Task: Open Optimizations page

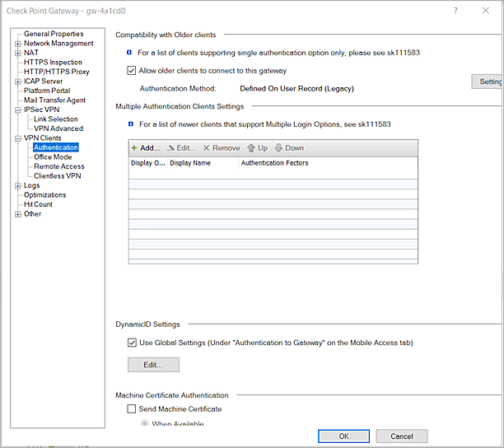Action: [x=45, y=194]
